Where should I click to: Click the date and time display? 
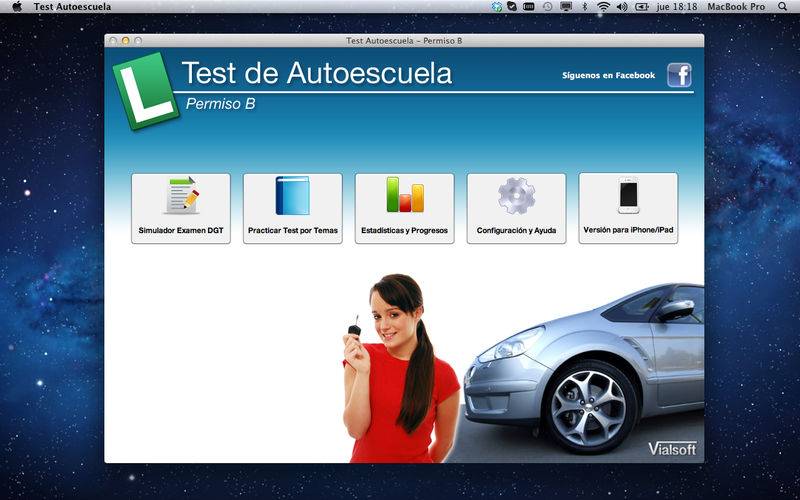[x=677, y=6]
